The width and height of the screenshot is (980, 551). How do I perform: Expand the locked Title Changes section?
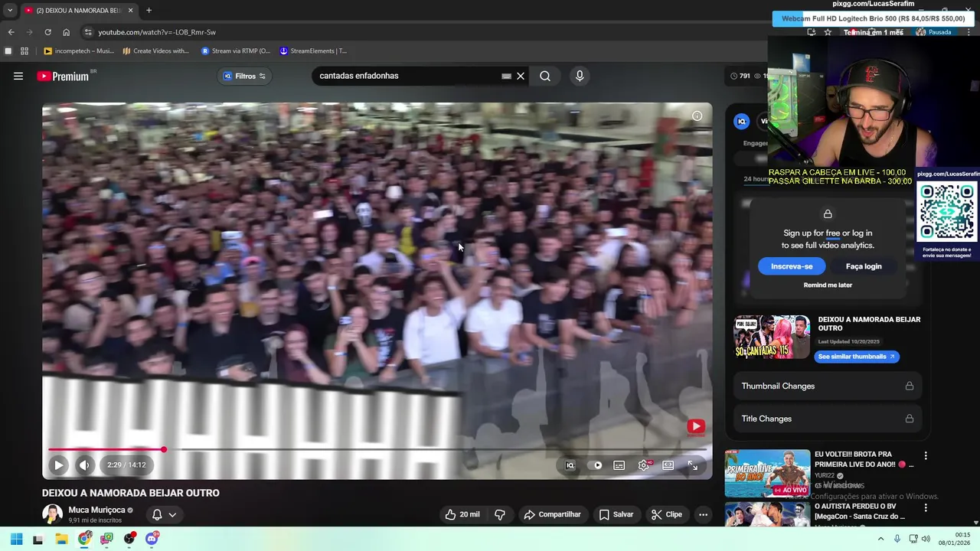827,419
